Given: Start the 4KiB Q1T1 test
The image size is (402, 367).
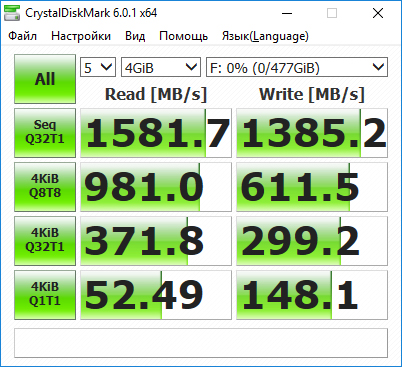Looking at the screenshot, I should point(45,295).
